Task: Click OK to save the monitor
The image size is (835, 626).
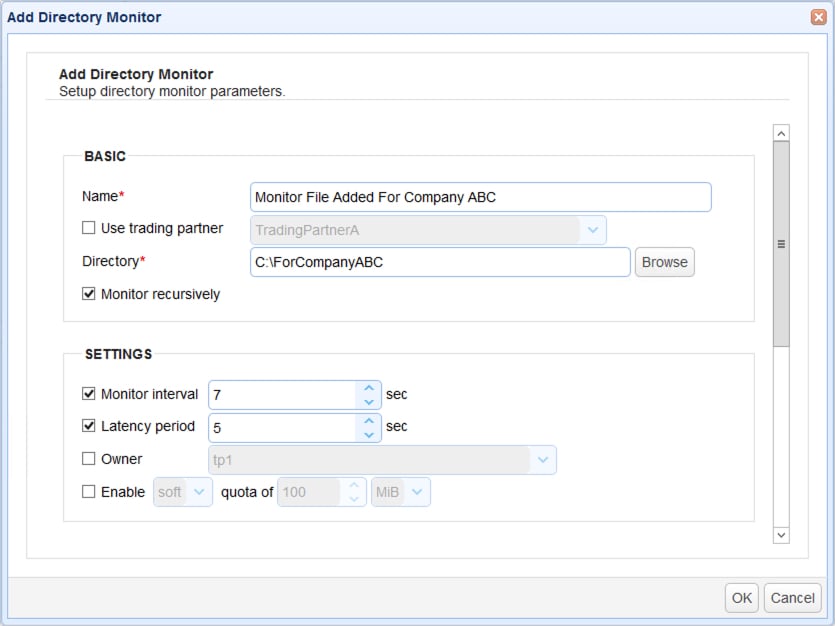Action: click(741, 597)
